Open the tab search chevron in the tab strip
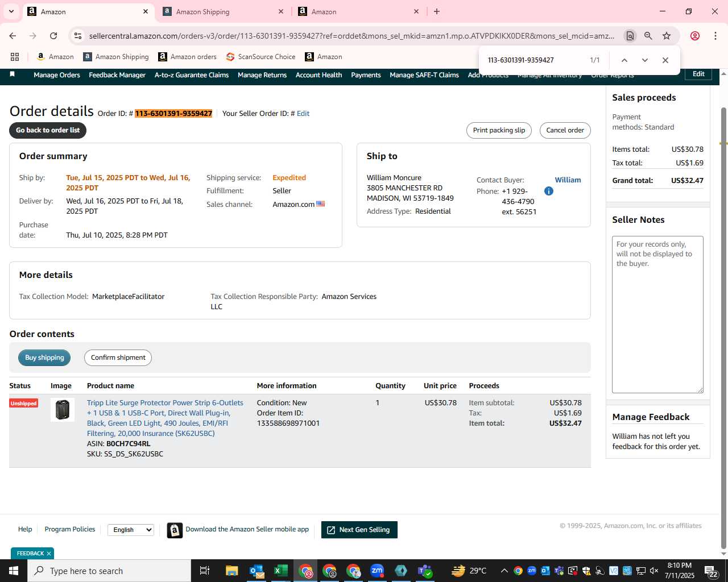728x582 pixels. (11, 11)
